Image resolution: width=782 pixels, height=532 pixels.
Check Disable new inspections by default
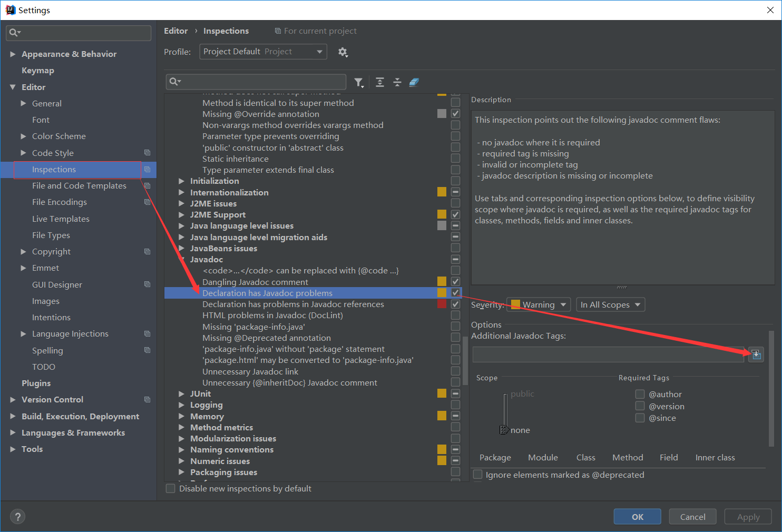coord(170,488)
